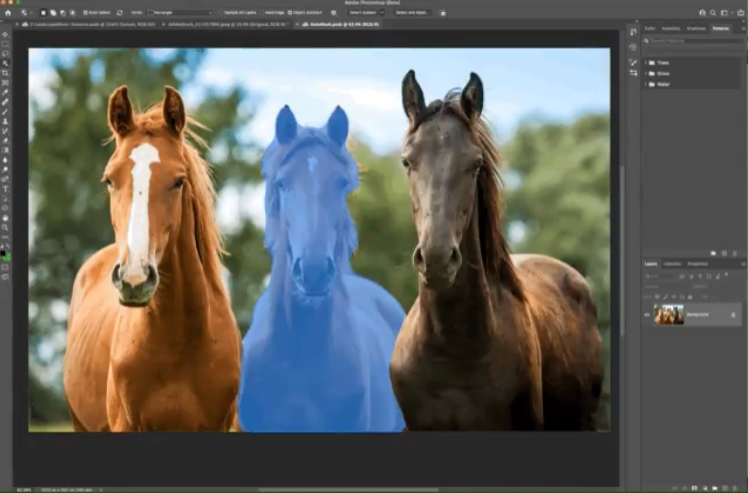Choose Intersect with Selection mode icon
Screen dimensions: 748x493
tap(72, 13)
